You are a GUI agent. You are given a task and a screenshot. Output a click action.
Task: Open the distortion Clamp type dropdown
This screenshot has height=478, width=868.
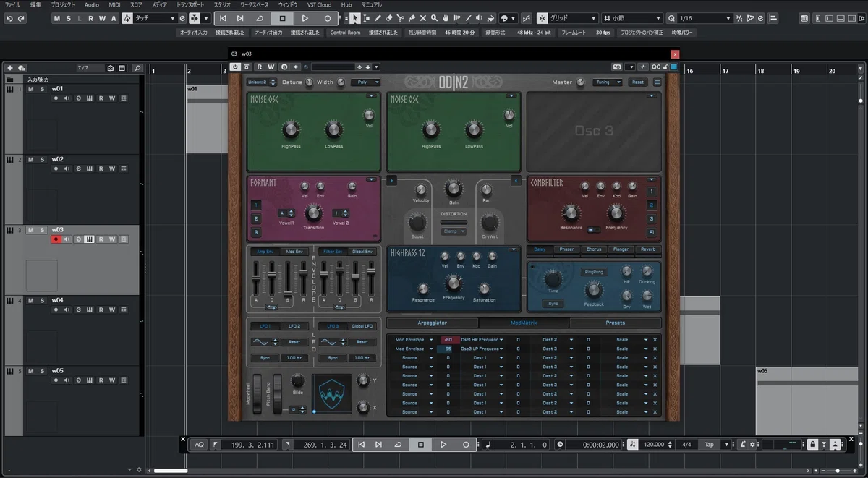(454, 231)
